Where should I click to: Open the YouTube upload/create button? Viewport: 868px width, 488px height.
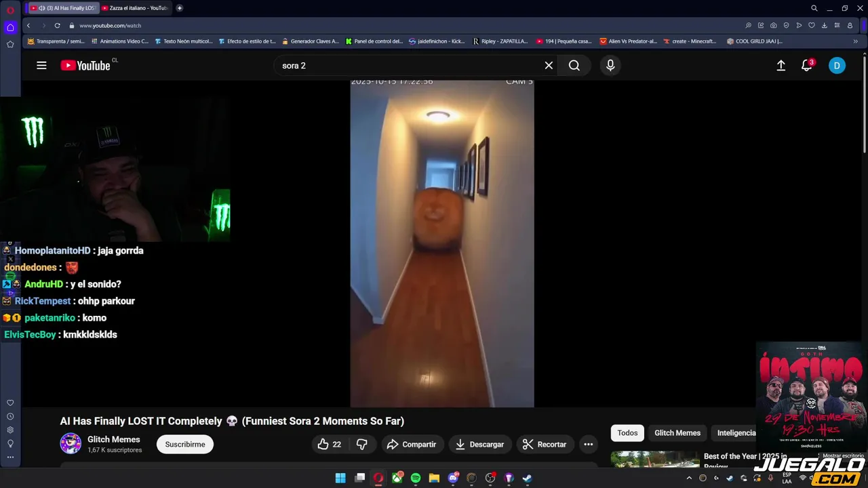[781, 65]
